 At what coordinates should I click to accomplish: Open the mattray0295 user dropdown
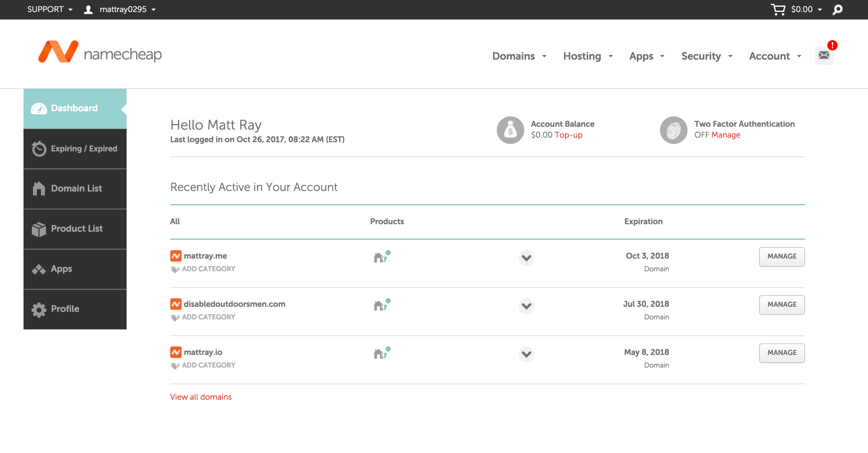128,9
